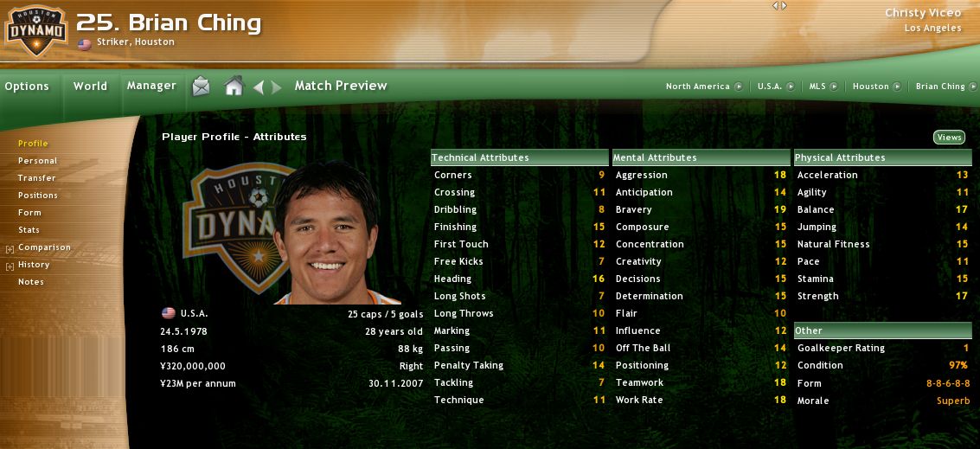Click the double-arrow icon at top center

coord(779,6)
